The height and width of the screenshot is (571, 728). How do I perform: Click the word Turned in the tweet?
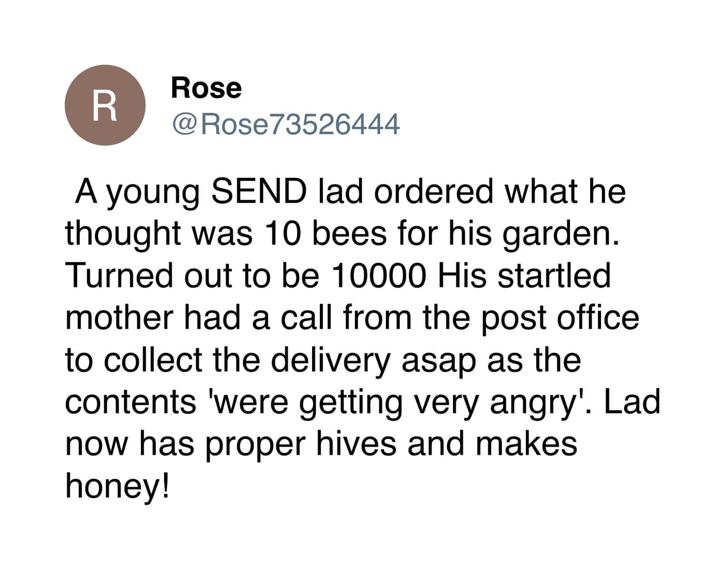pos(119,276)
